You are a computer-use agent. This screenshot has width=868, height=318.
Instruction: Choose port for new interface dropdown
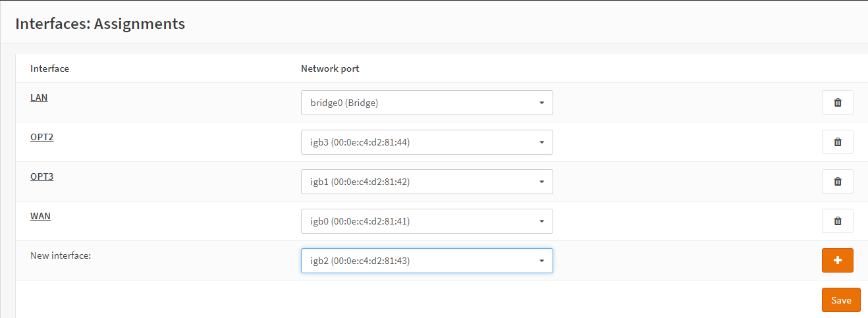click(x=426, y=261)
